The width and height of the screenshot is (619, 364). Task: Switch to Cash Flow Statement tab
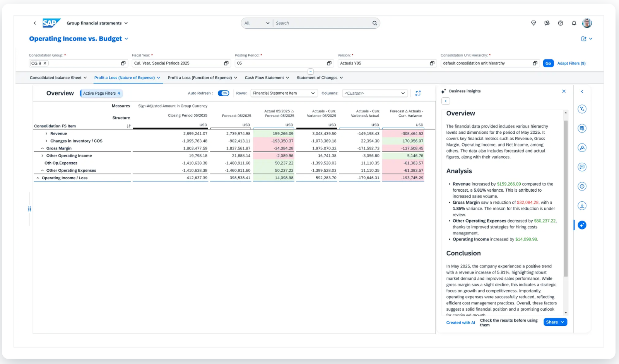[x=267, y=78]
